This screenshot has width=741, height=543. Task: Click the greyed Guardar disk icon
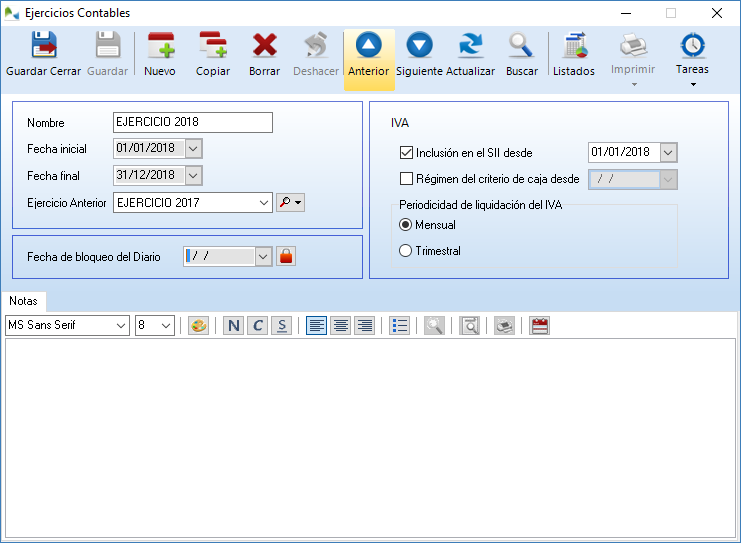click(x=107, y=45)
